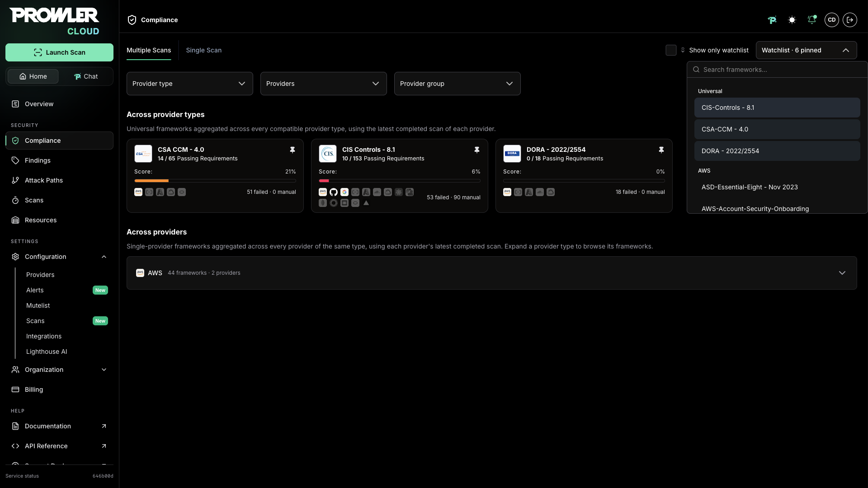Toggle DORA - 2022/2554 in watchlist list
This screenshot has height=488, width=868.
(777, 151)
